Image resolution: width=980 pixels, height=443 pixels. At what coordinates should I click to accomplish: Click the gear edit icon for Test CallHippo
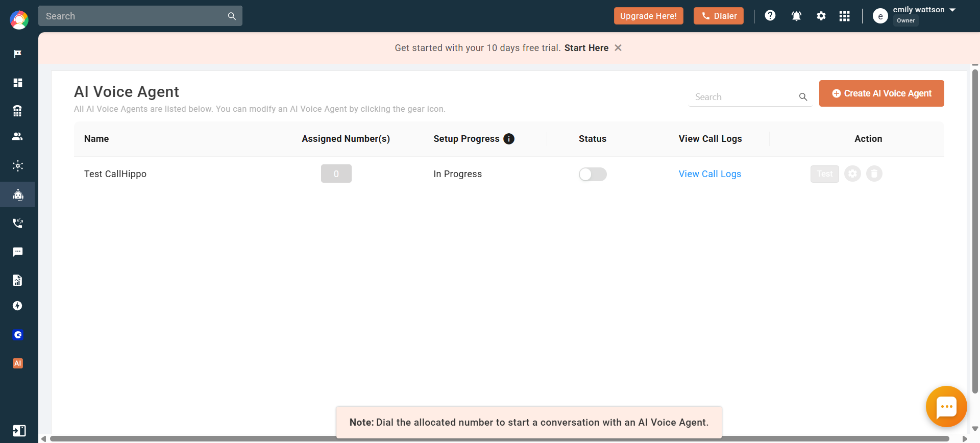(x=852, y=174)
